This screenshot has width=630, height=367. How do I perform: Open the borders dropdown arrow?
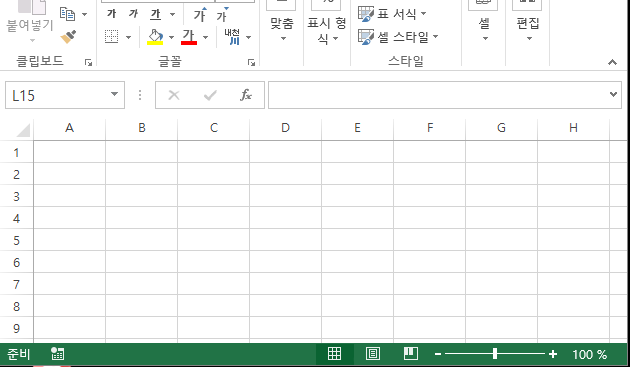[x=129, y=37]
